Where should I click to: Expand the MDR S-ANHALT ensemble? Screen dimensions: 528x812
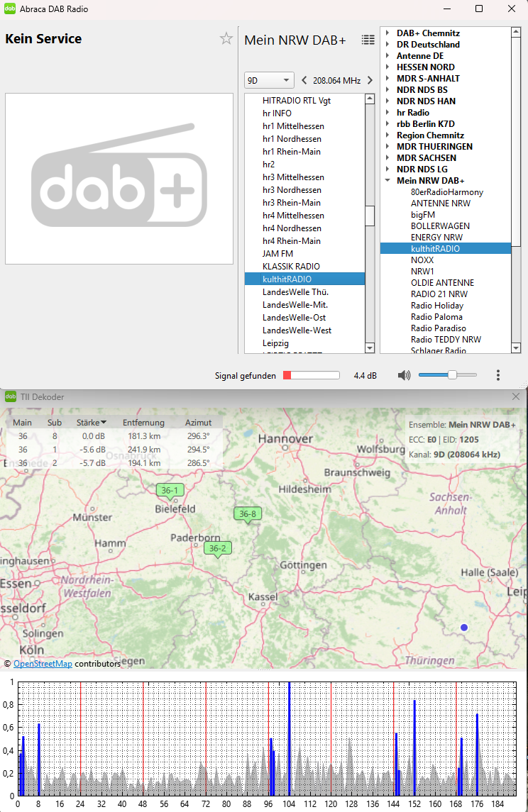pyautogui.click(x=387, y=79)
